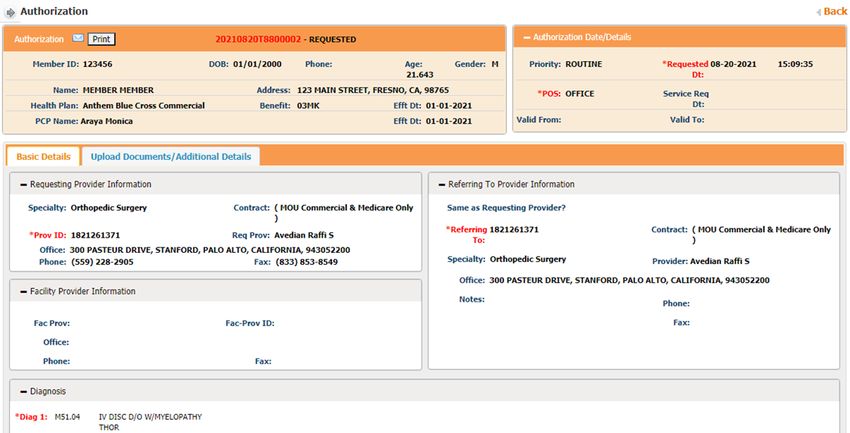Collapse the Diagnosis section
Screen dimensions: 850x433
click(x=22, y=391)
